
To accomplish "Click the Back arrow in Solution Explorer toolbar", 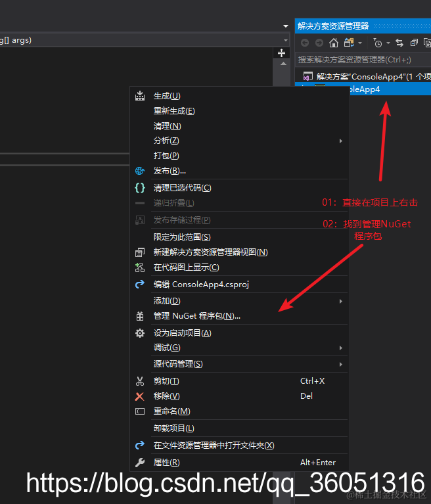I will pyautogui.click(x=305, y=43).
